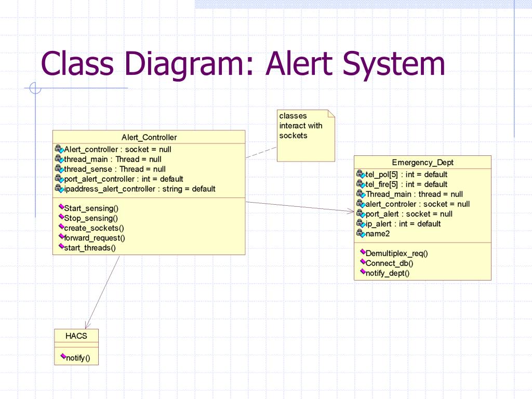Click the attribute icon beside name2
The image size is (532, 399).
coord(361,233)
